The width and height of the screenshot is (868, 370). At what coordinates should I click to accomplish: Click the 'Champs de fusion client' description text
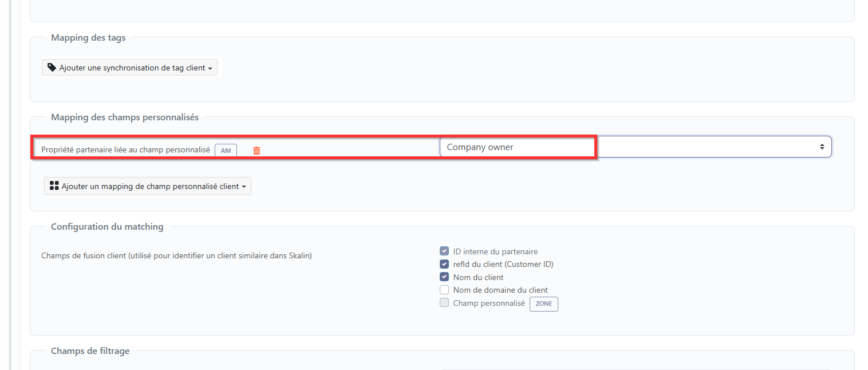(176, 256)
